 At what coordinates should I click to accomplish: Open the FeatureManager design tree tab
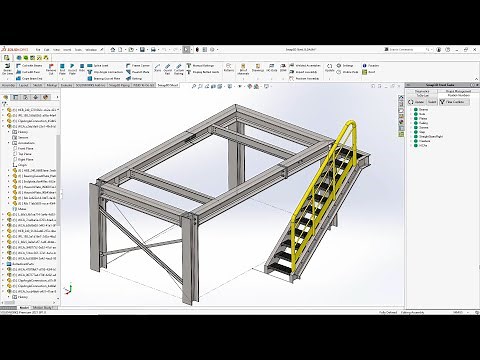point(5,97)
